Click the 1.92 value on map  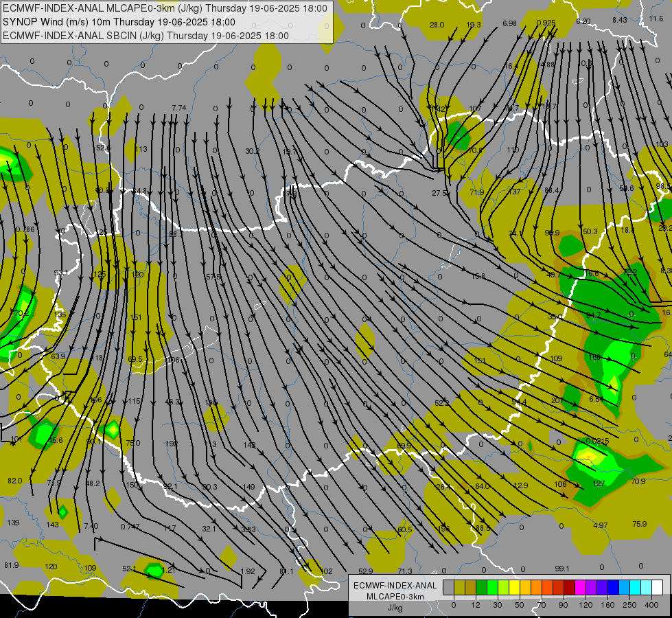(x=248, y=572)
